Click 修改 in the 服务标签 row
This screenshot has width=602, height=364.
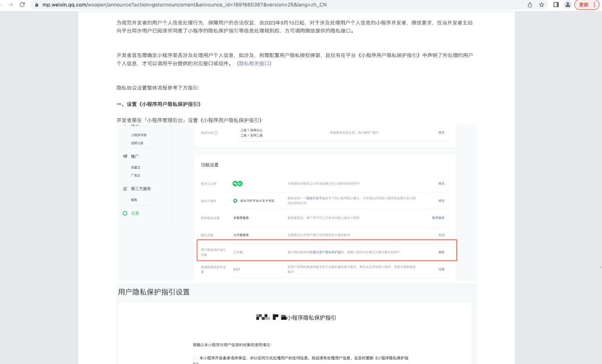(441, 132)
